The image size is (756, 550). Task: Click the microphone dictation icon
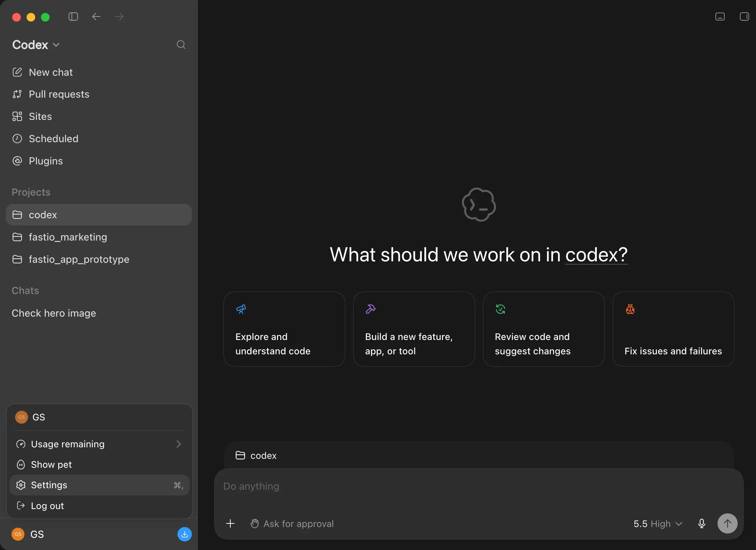[x=701, y=524]
